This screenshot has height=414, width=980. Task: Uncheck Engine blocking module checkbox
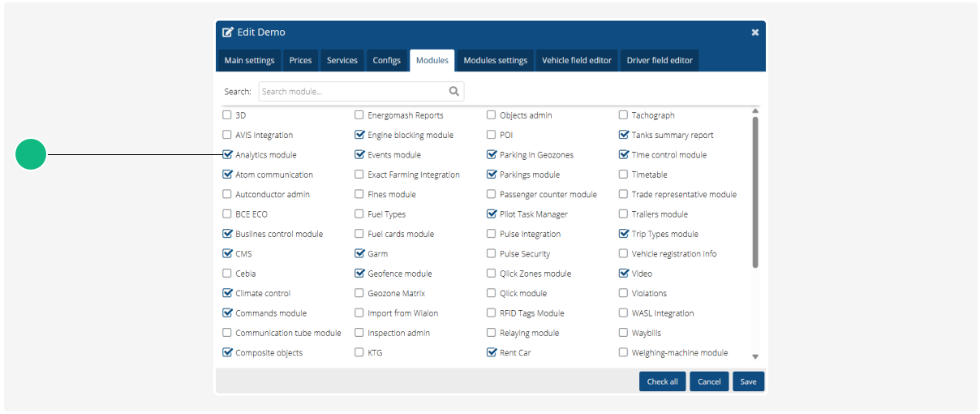[x=359, y=135]
